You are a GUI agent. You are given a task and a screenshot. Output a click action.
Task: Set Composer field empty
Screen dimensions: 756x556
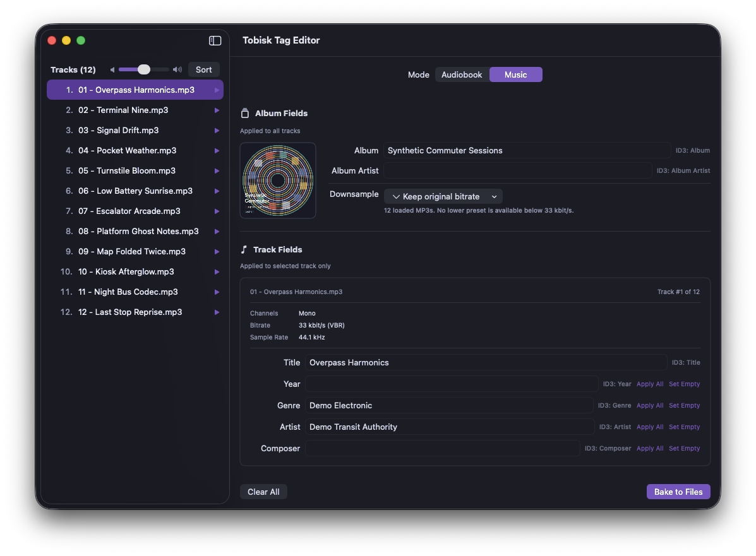tap(684, 449)
